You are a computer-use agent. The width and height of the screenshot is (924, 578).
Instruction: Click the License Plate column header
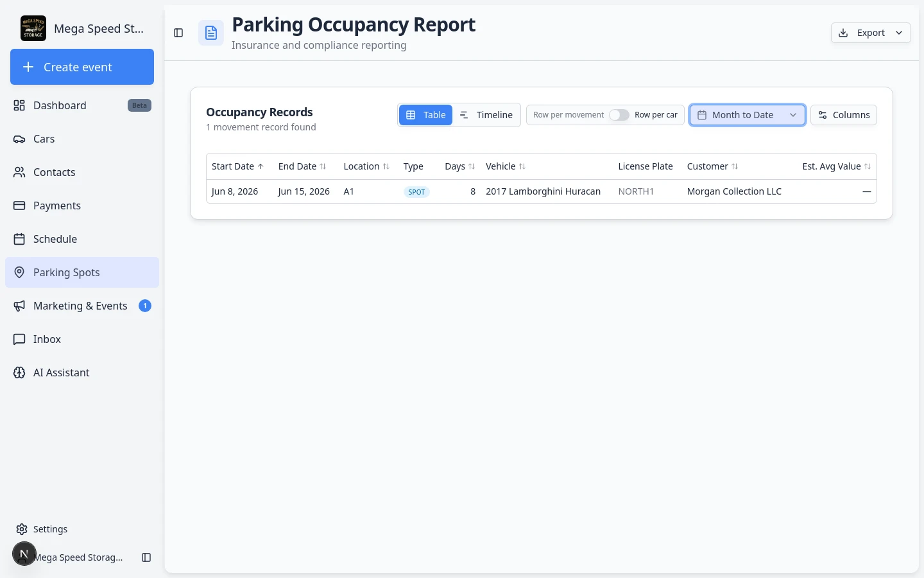coord(646,166)
